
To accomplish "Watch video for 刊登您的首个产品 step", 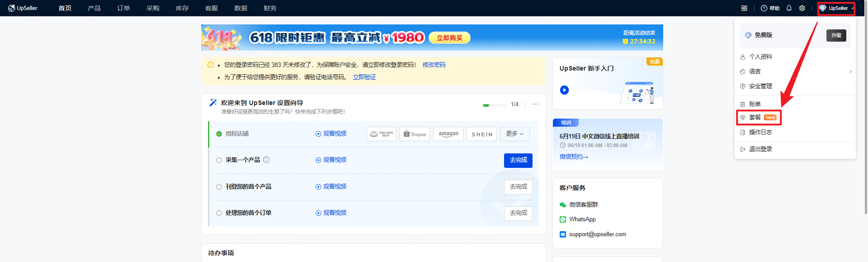I will click(331, 187).
